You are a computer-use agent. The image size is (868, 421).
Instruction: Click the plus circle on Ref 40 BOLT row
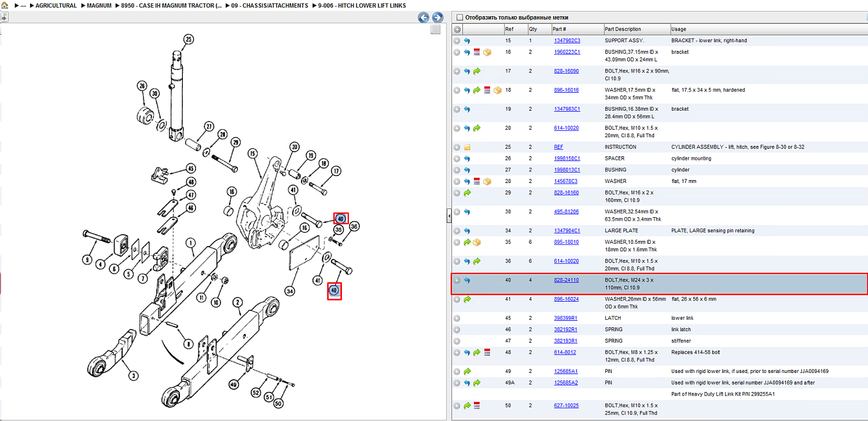457,280
